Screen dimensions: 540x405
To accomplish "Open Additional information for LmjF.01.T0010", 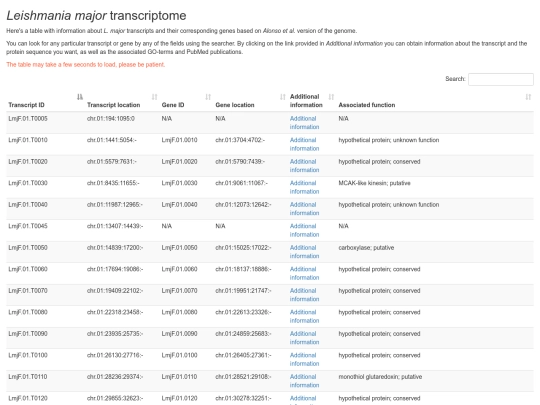I will 304,144.
